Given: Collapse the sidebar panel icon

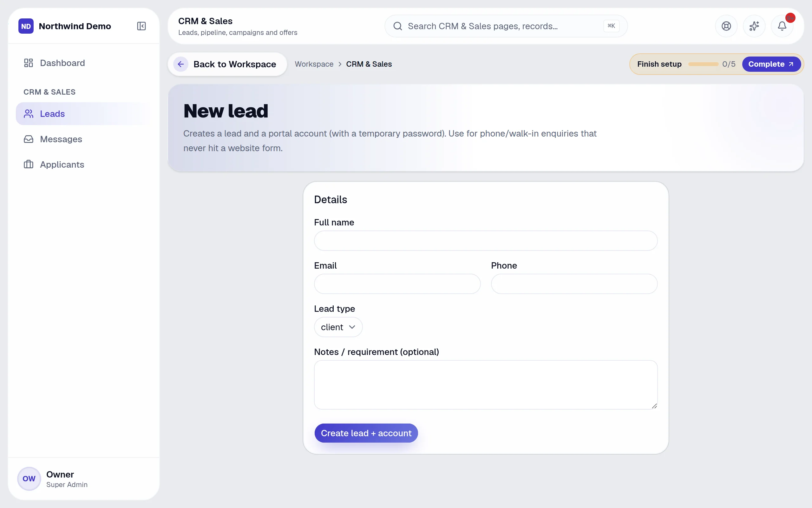Looking at the screenshot, I should 141,26.
